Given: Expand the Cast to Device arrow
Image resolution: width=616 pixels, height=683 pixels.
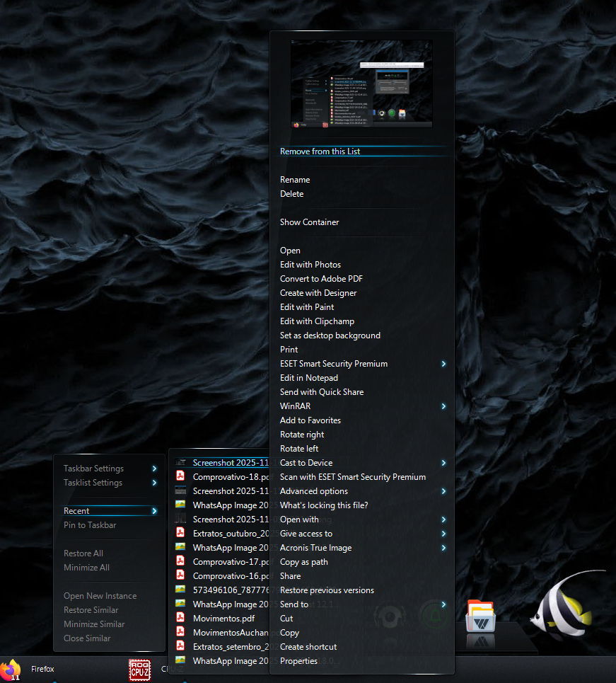Looking at the screenshot, I should click(443, 463).
